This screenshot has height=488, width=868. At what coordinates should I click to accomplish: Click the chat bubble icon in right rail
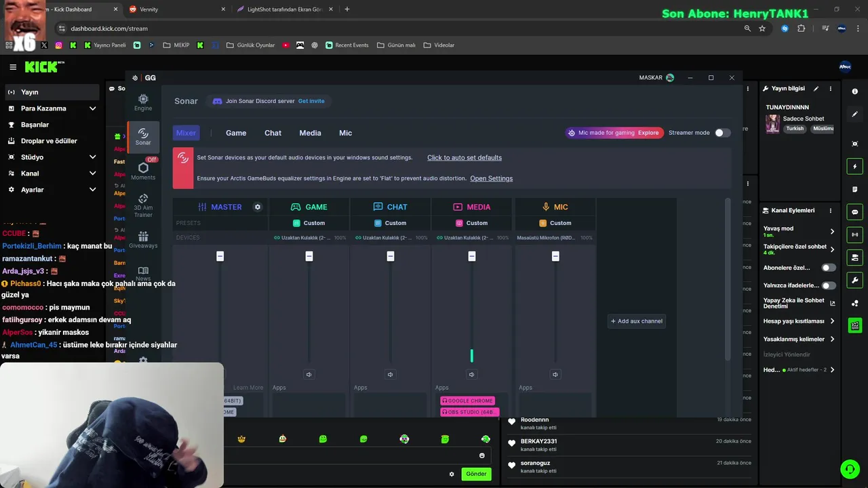[854, 212]
